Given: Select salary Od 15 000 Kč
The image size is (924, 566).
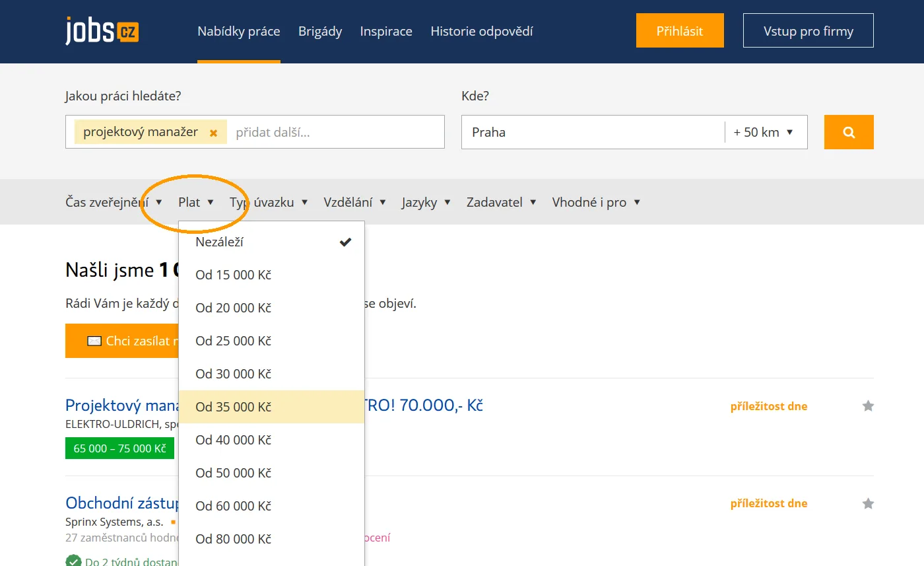Looking at the screenshot, I should [x=271, y=275].
